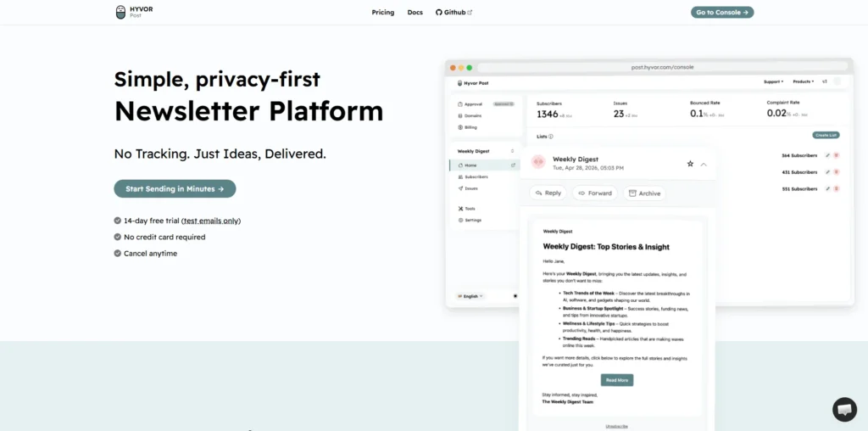This screenshot has height=431, width=868.
Task: Select Home in console sidebar
Action: pyautogui.click(x=483, y=165)
